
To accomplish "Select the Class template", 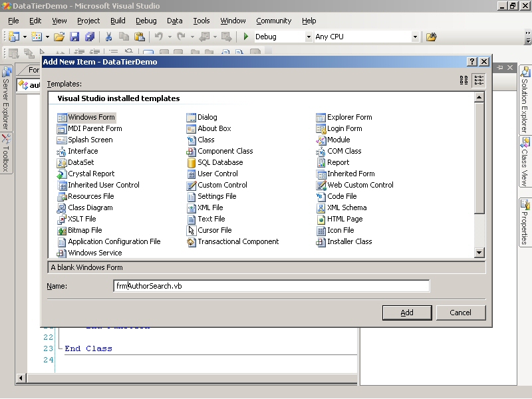I will (201, 140).
